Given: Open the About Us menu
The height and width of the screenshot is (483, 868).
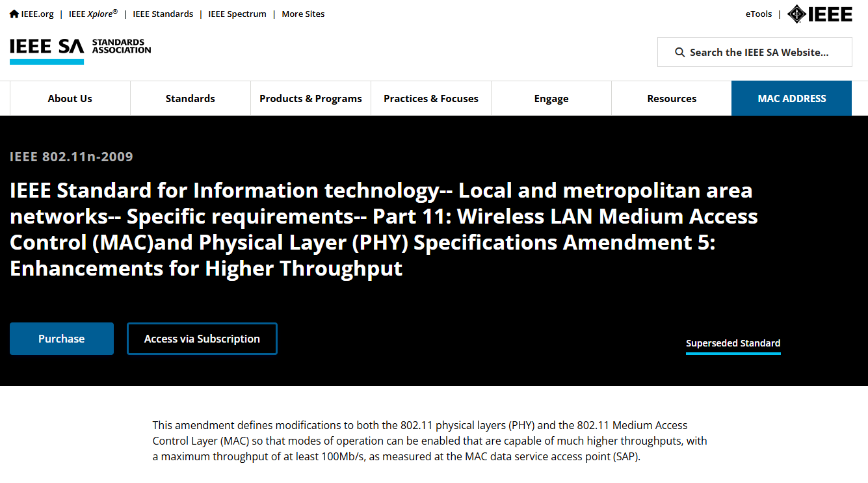Looking at the screenshot, I should (x=70, y=98).
